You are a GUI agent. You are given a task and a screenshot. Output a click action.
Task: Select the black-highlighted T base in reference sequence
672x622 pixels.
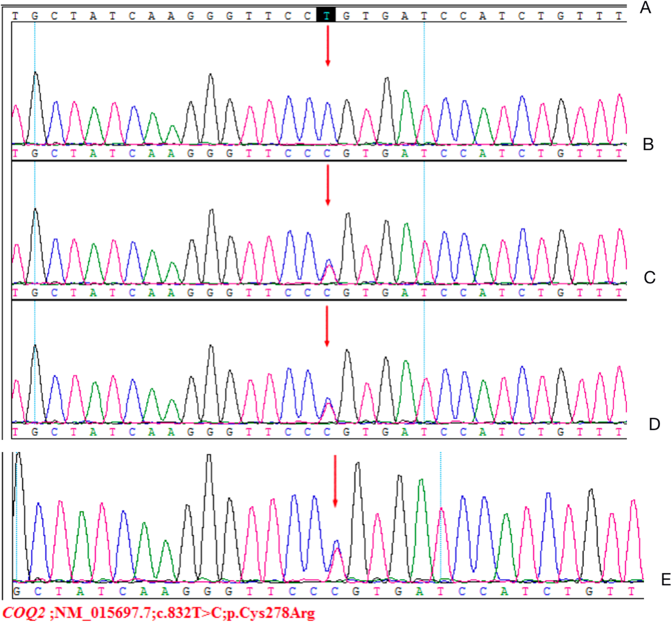pos(327,16)
